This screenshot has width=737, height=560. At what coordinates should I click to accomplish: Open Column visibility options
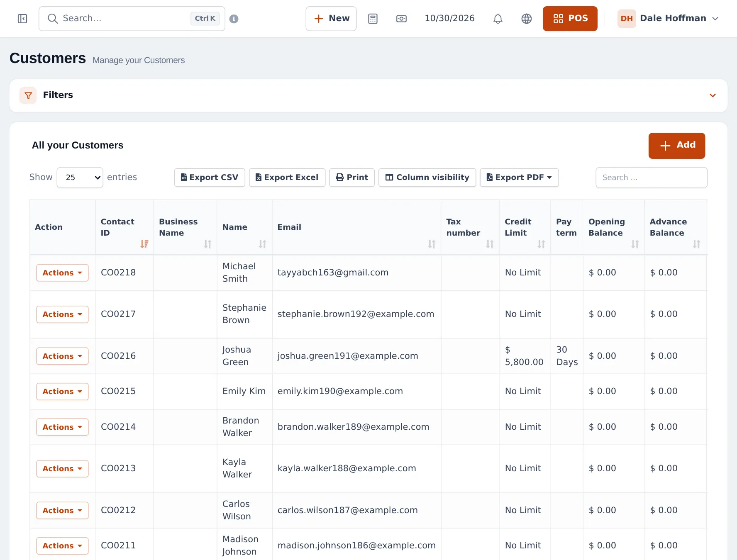click(x=427, y=178)
